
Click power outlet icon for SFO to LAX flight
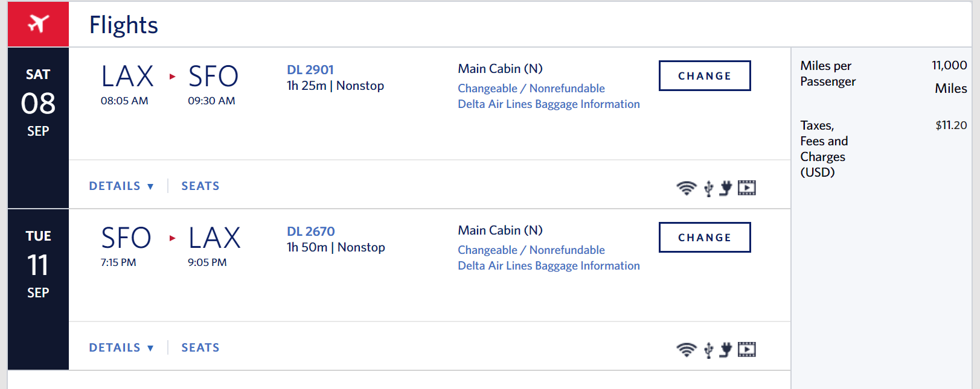726,350
